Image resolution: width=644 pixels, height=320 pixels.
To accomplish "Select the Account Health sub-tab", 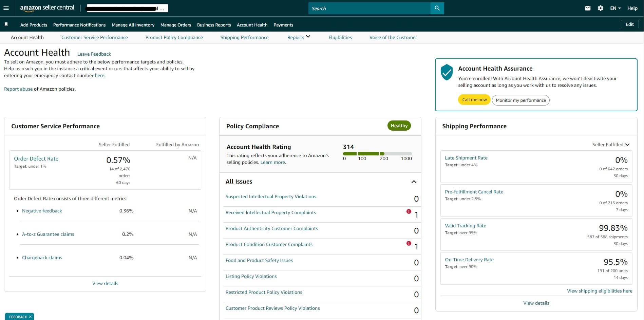I will pyautogui.click(x=27, y=37).
